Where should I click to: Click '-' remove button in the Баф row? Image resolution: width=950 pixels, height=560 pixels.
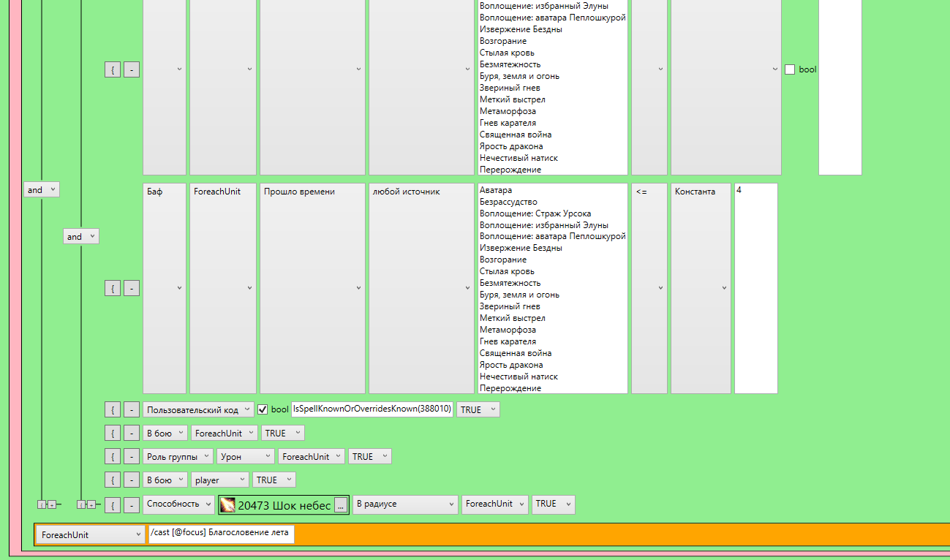click(x=132, y=288)
